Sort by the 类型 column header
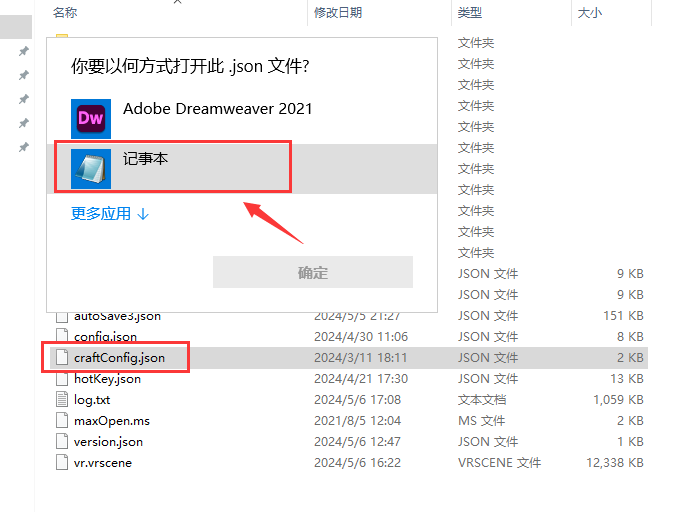Screen dimensions: 686x512 pos(470,13)
